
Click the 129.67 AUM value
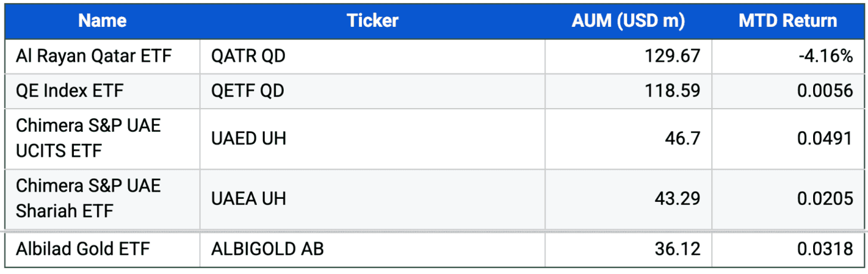click(x=672, y=57)
